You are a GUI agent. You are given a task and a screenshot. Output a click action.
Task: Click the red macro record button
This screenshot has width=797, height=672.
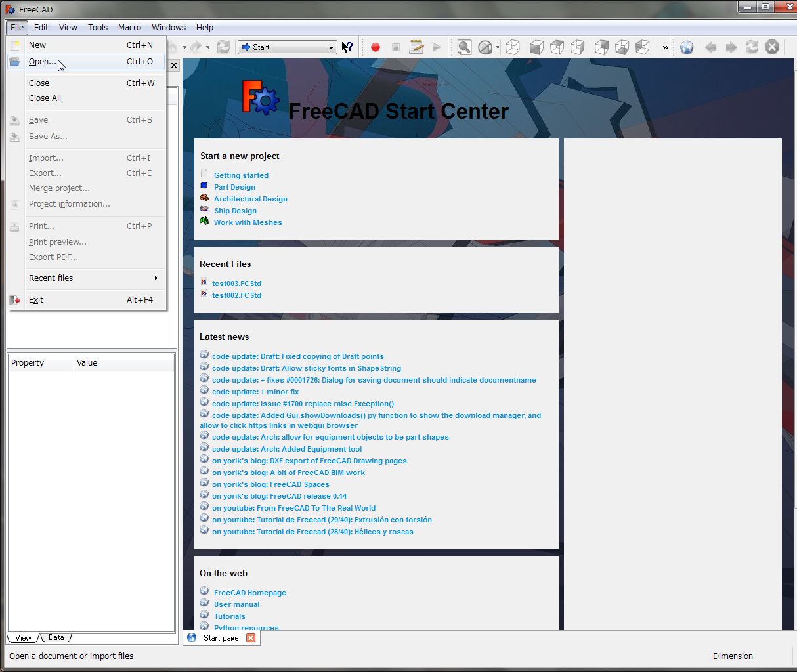coord(376,47)
